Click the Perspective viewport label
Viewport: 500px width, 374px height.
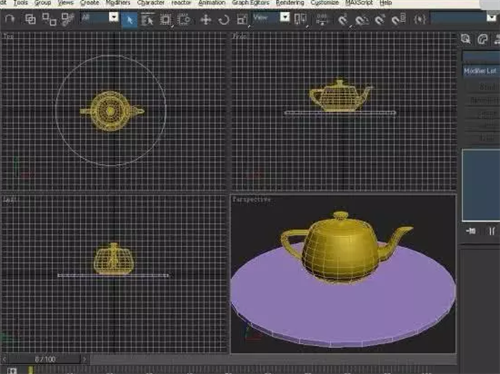(252, 199)
